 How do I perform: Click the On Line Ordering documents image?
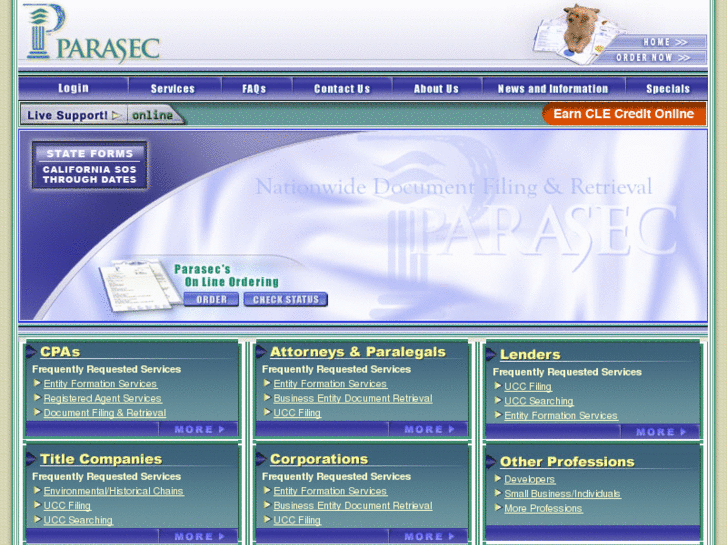click(x=139, y=287)
